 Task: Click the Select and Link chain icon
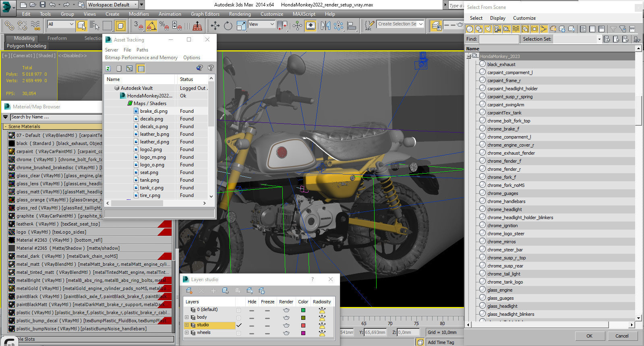click(9, 26)
